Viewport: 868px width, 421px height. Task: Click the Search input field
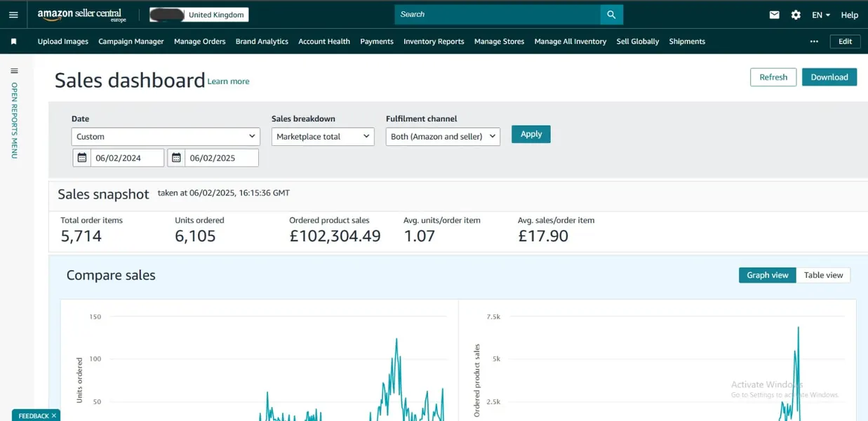(498, 15)
